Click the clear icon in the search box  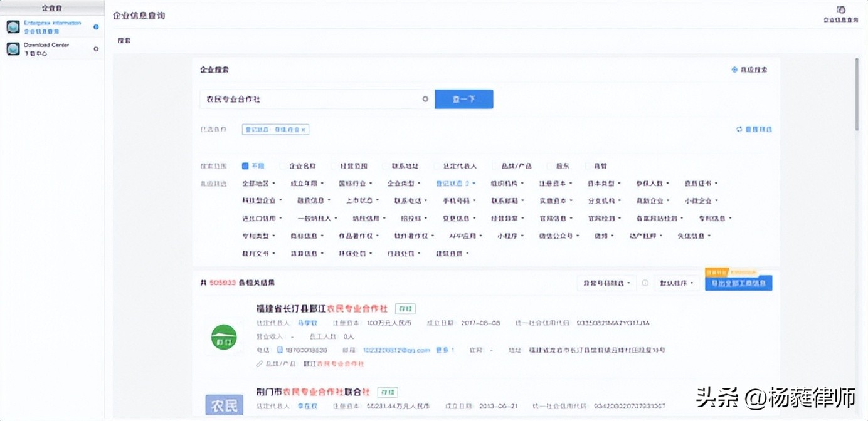[425, 99]
